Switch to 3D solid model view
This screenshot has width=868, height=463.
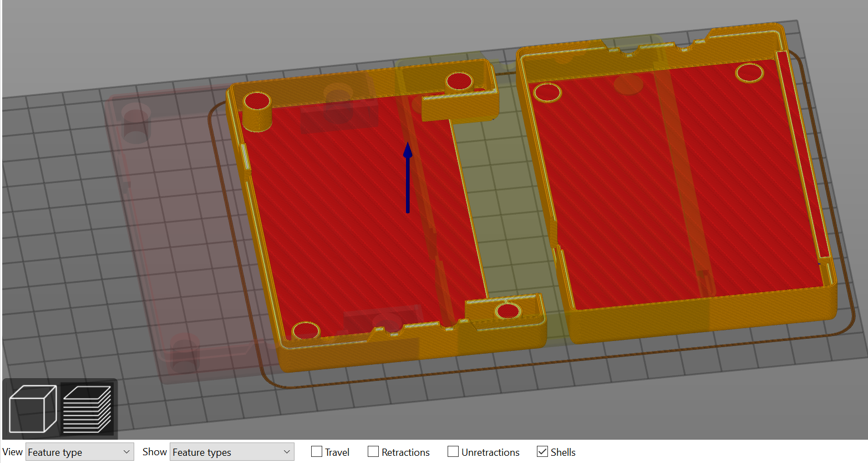[33, 409]
